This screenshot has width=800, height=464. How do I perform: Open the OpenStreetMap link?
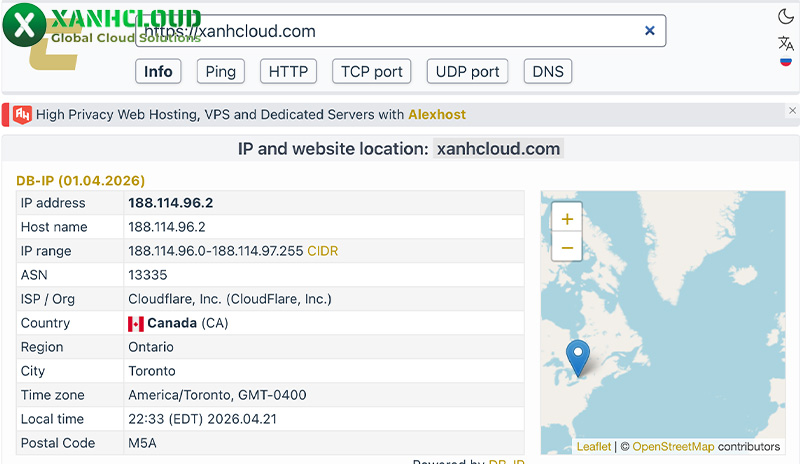673,447
